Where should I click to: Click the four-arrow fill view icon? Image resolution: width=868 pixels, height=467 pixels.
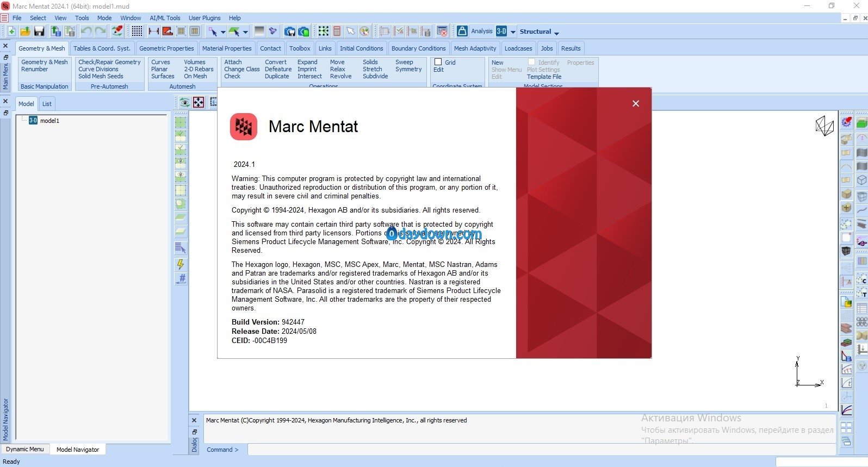pyautogui.click(x=199, y=102)
